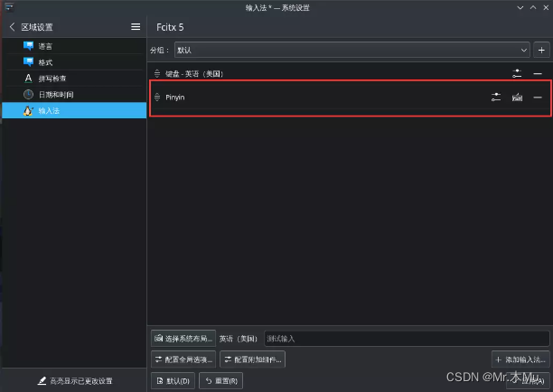This screenshot has height=392, width=553.
Task: Open 语言 settings page
Action: [74, 46]
